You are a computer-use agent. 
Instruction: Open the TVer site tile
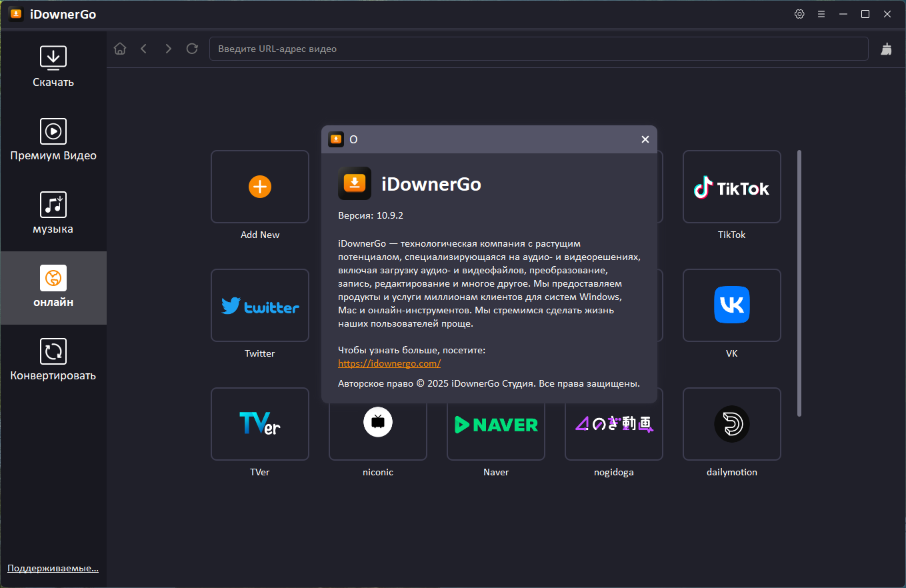(260, 424)
